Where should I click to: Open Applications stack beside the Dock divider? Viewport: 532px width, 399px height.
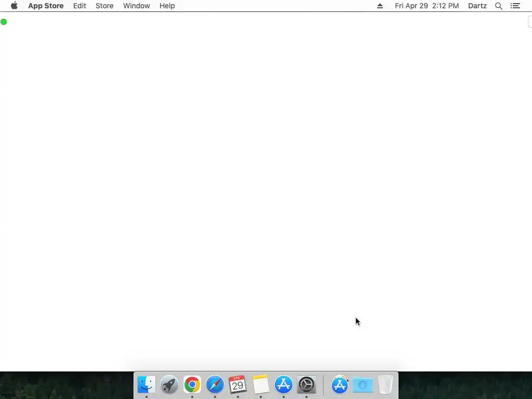tap(340, 385)
